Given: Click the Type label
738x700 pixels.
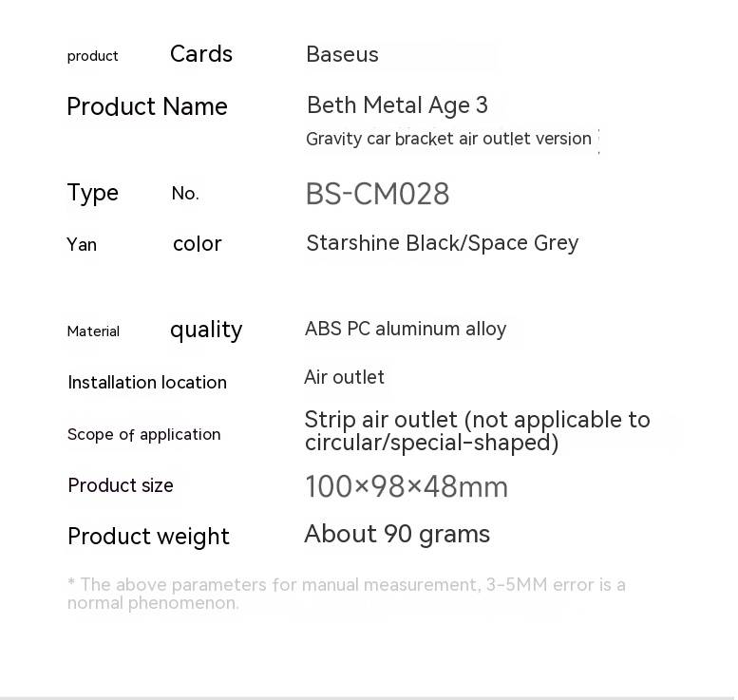Looking at the screenshot, I should click(x=93, y=193).
